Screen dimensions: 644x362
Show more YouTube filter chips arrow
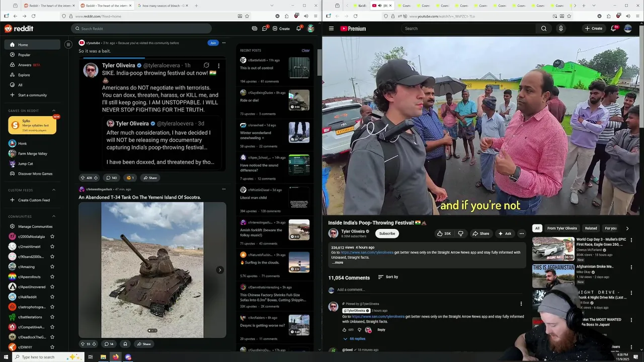[627, 228]
